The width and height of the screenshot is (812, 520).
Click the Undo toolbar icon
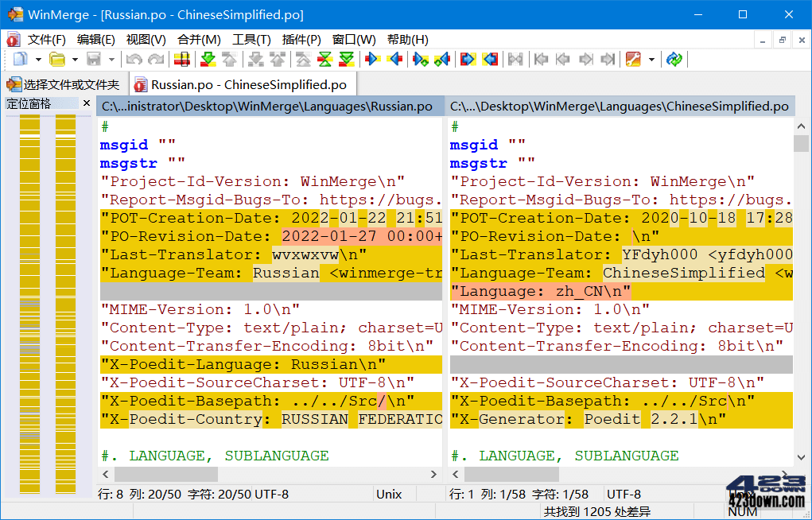tap(134, 59)
